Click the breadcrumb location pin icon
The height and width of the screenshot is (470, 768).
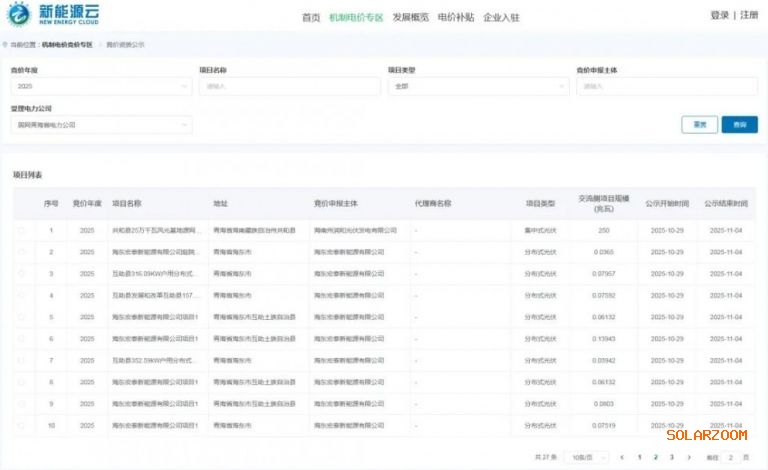(5, 45)
